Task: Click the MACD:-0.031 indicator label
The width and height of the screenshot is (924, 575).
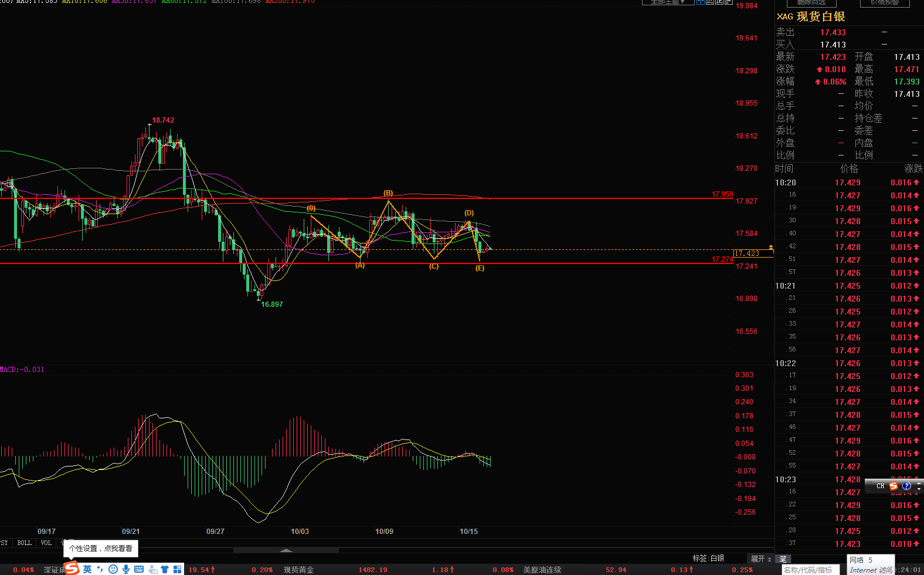Action: coord(22,370)
